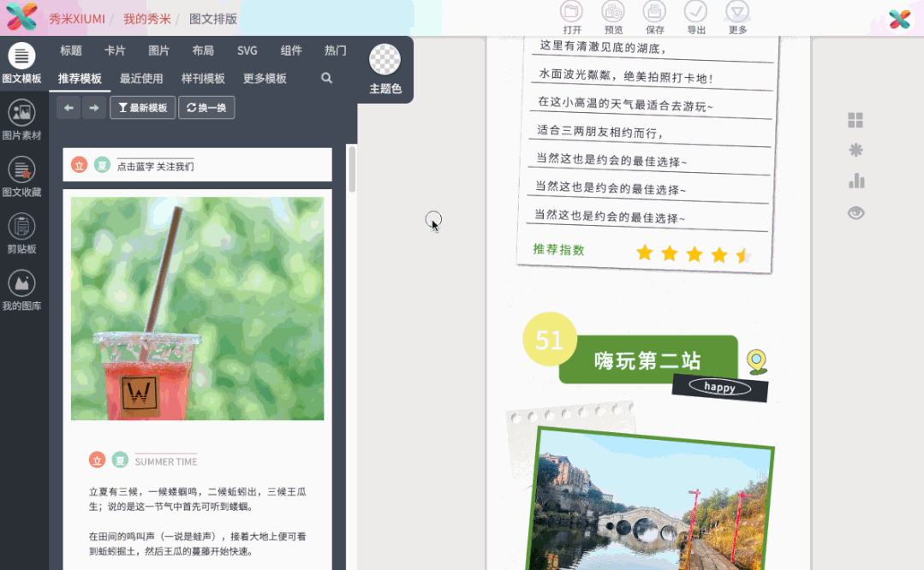Click 图文排版 breadcrumb text
Screen dimensions: 924x570
[212, 19]
